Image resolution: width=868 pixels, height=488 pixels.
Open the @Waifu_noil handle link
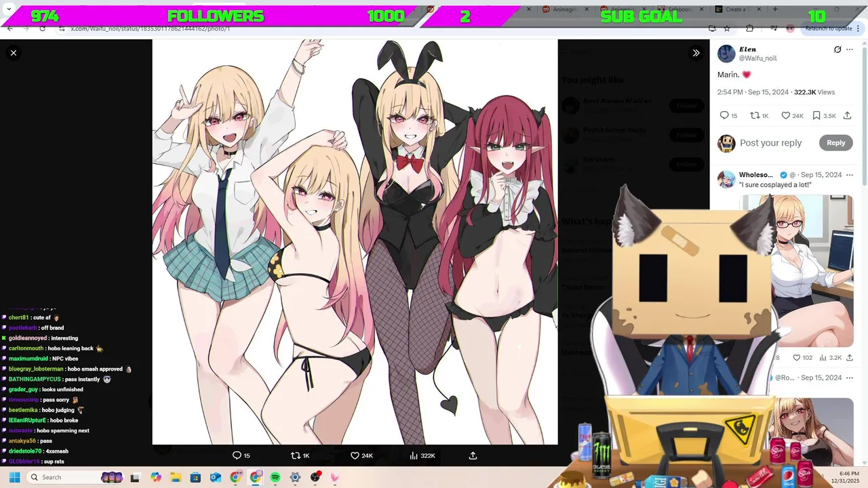point(758,58)
